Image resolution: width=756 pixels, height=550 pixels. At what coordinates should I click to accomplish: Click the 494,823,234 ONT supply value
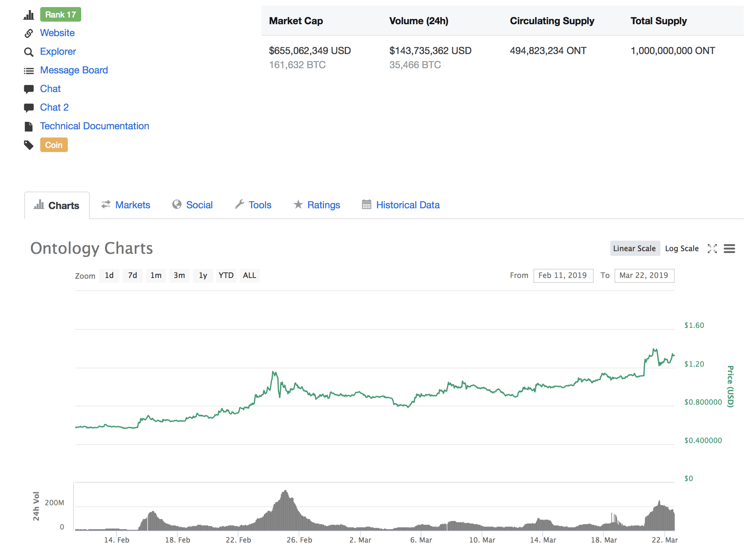pyautogui.click(x=548, y=51)
